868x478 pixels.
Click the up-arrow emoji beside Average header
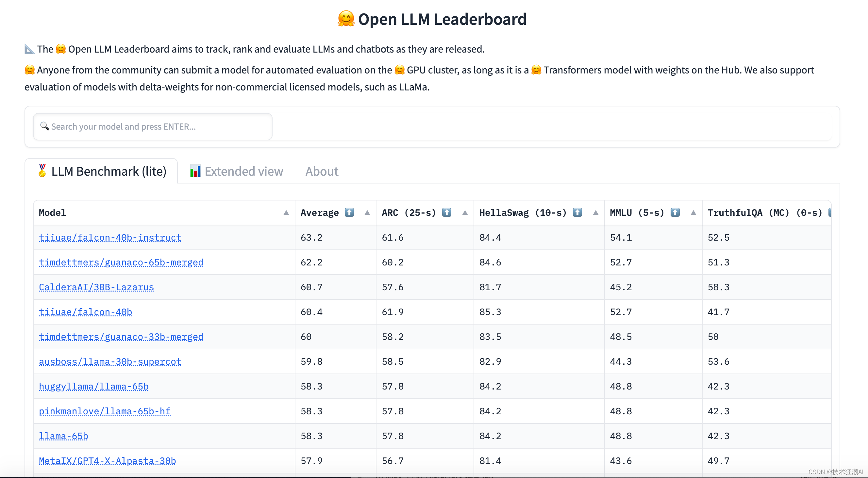tap(349, 212)
